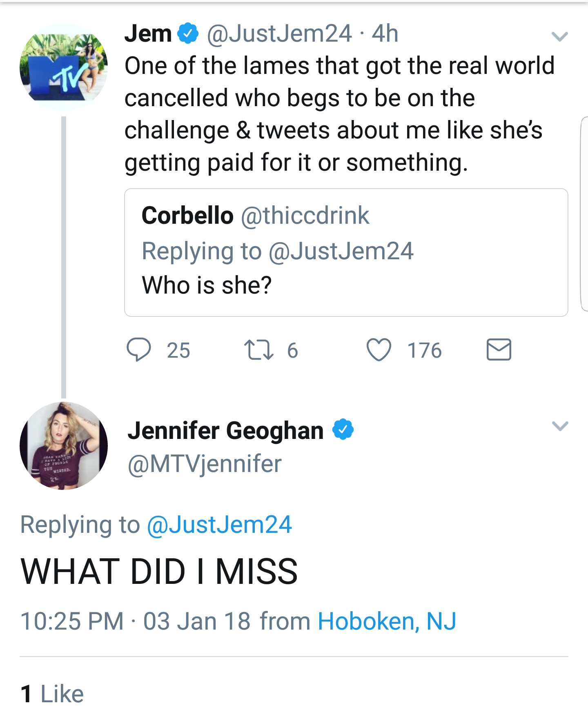Expand options chevron on Jem's tweet
The width and height of the screenshot is (588, 719).
(x=559, y=37)
